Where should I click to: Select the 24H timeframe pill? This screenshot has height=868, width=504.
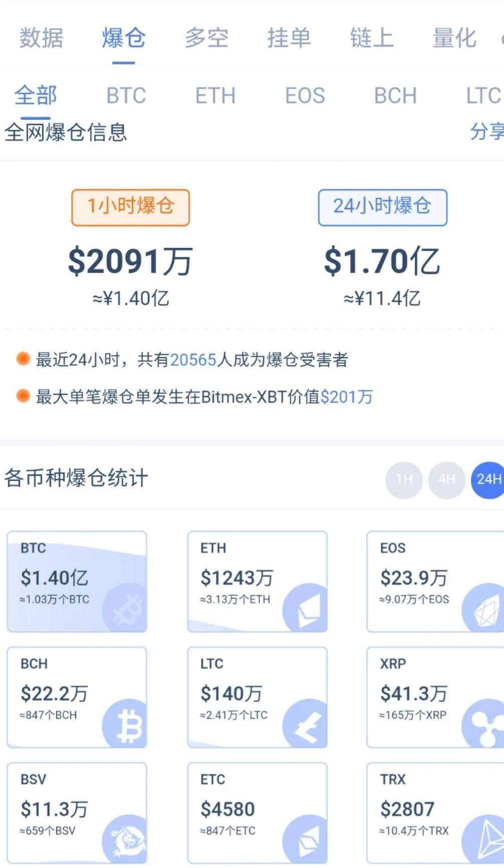[488, 480]
